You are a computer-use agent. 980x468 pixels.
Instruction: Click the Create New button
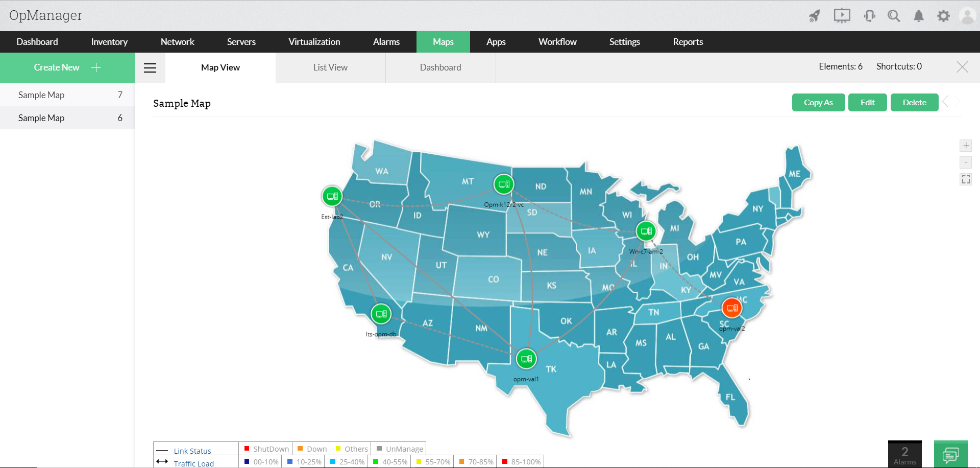tap(67, 67)
